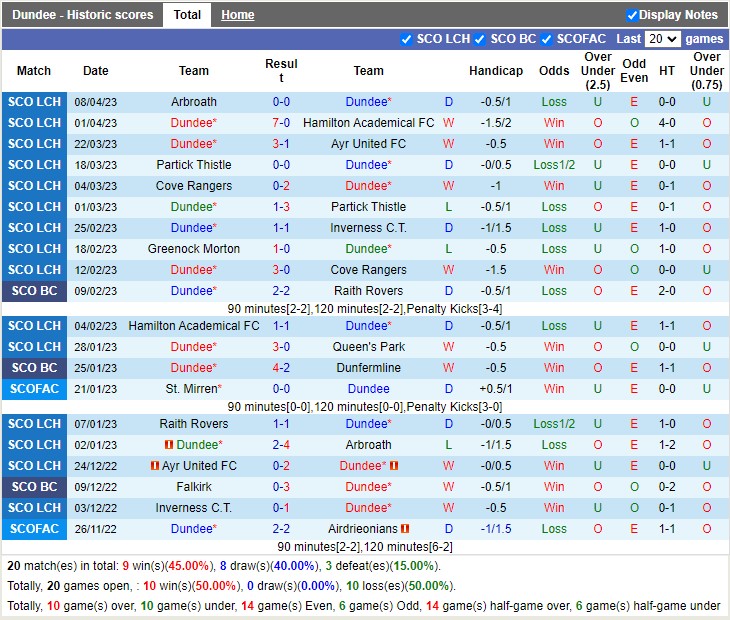The width and height of the screenshot is (730, 620).
Task: Open the Last 20 games dropdown
Action: click(662, 39)
